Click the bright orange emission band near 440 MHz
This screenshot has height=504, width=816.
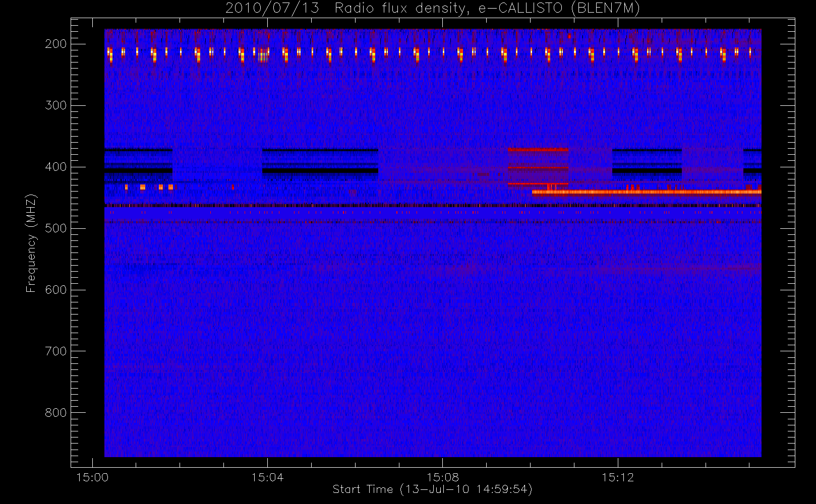tap(647, 192)
